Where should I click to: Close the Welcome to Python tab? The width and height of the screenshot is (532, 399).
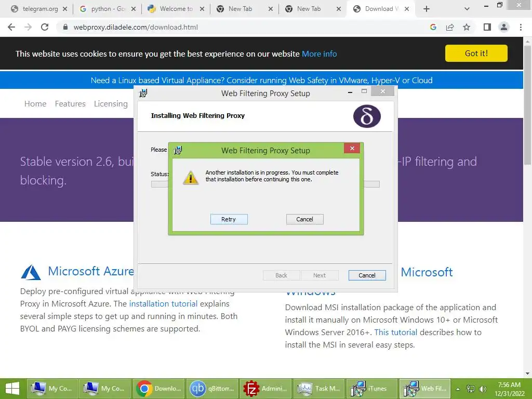tap(202, 9)
